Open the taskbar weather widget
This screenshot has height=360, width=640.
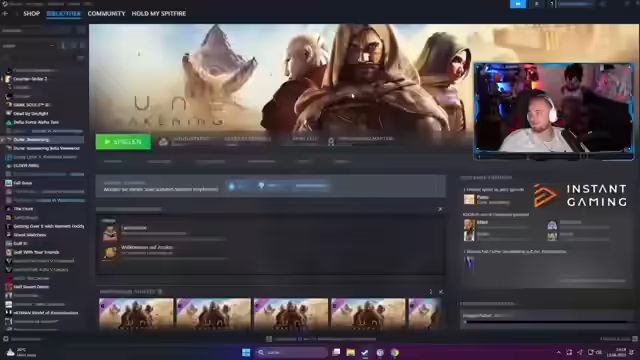point(21,352)
